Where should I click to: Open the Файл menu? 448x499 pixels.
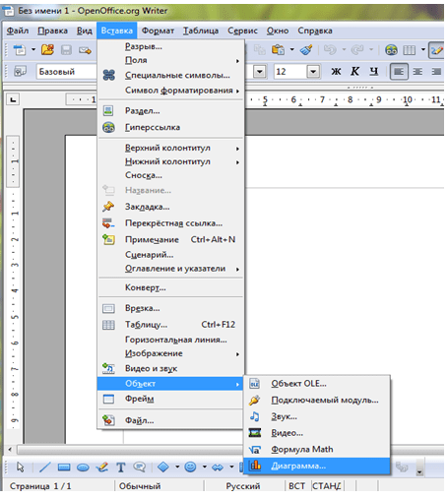pos(18,31)
